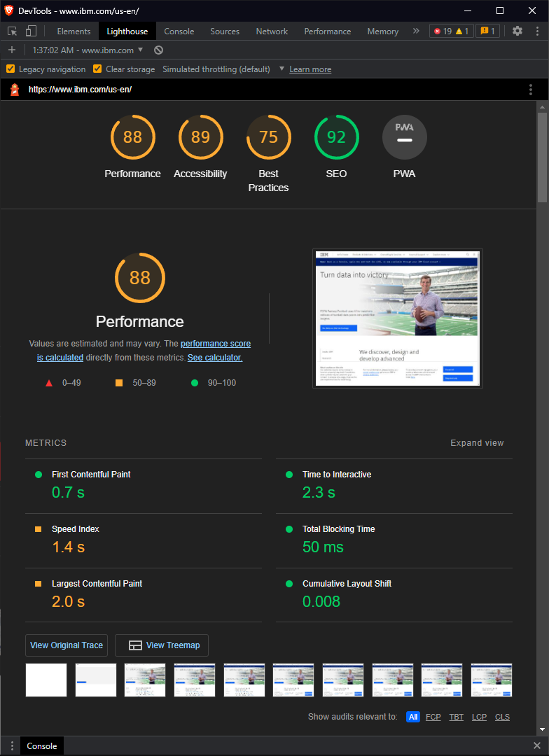Filter audits by LCP
The width and height of the screenshot is (549, 756).
(479, 717)
